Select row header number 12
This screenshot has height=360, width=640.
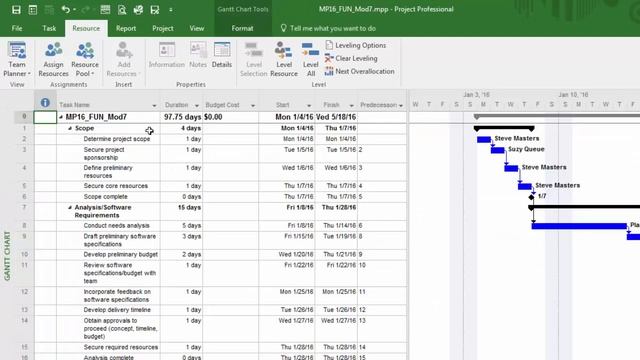click(x=24, y=296)
